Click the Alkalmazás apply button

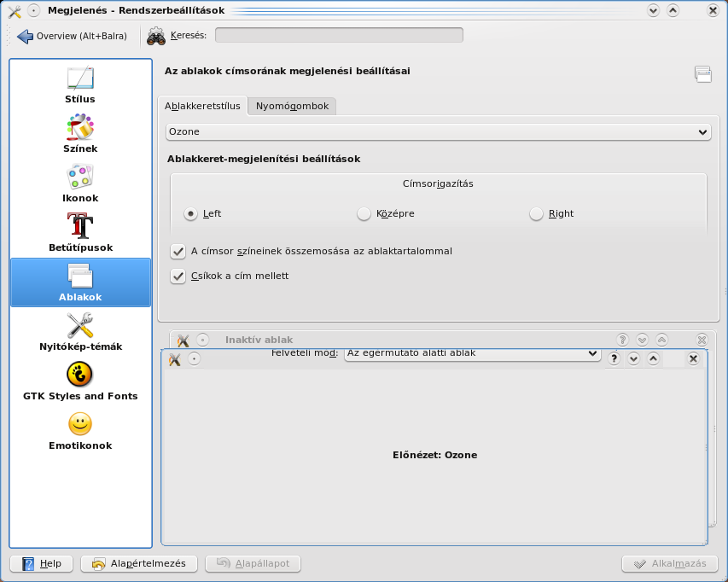click(x=670, y=563)
